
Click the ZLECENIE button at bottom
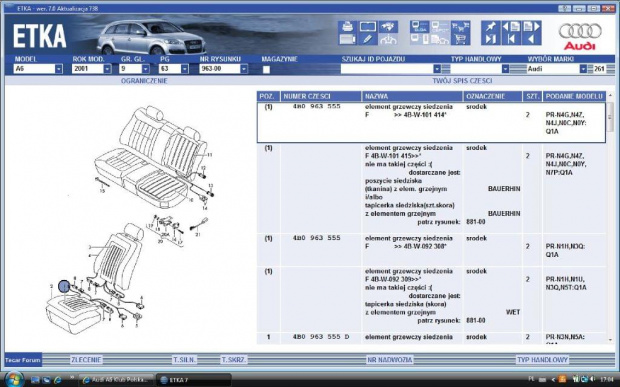[x=86, y=360]
